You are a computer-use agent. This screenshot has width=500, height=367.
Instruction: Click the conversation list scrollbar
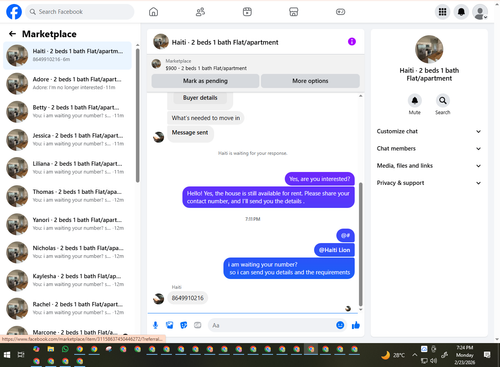[x=137, y=115]
